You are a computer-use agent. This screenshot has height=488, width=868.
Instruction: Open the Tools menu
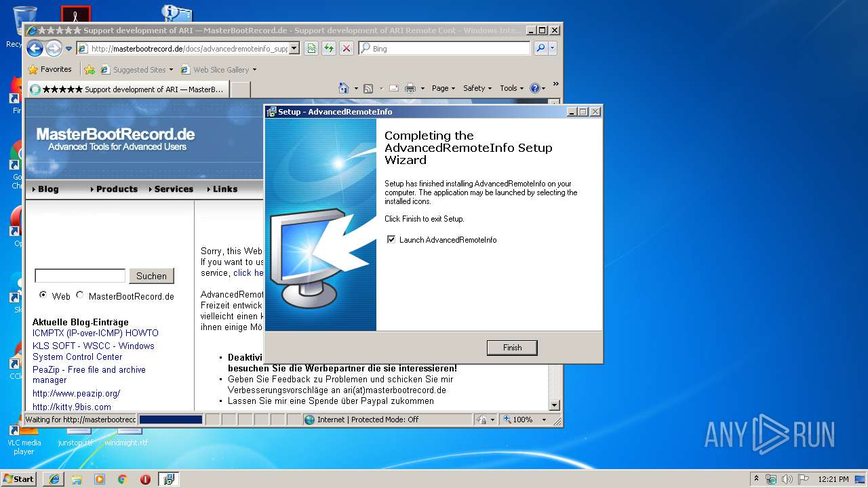(512, 88)
